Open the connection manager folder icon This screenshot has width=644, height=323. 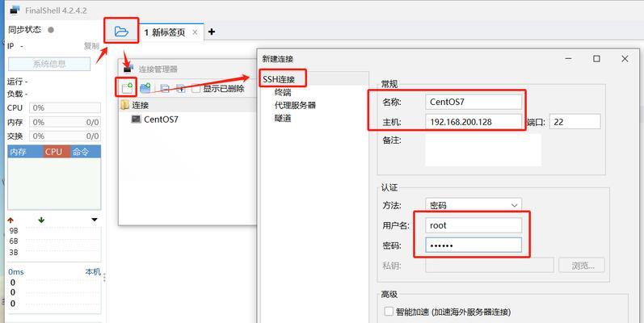[121, 31]
